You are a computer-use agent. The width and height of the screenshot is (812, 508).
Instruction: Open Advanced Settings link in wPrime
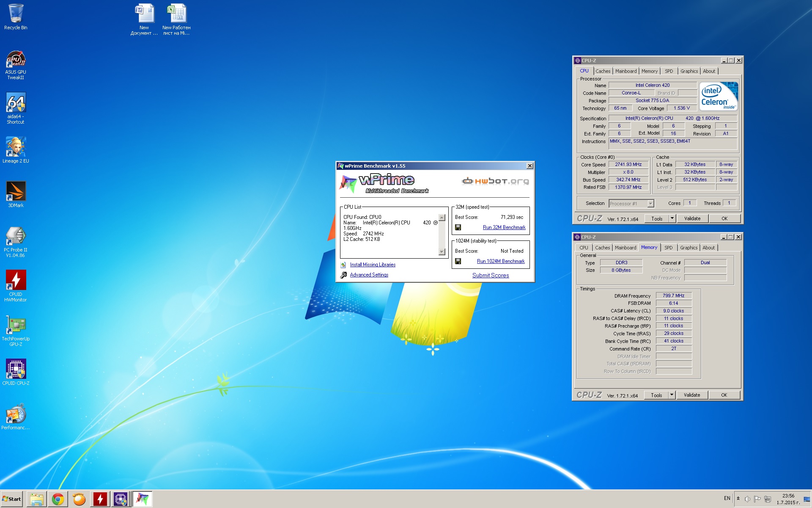coord(369,275)
